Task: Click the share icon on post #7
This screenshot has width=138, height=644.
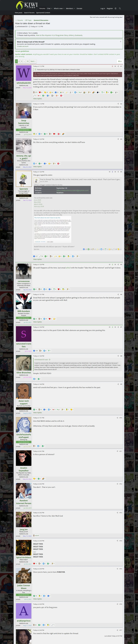Action: (x=118, y=327)
